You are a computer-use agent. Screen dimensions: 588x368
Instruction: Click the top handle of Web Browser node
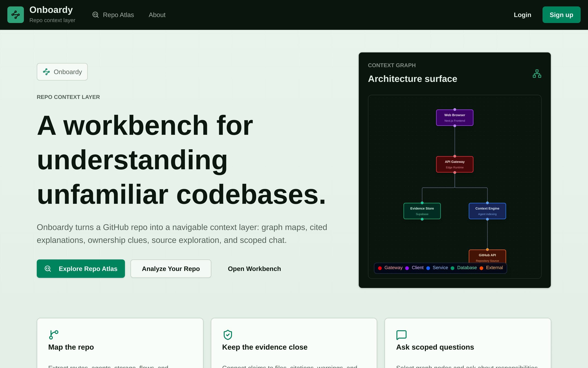(x=455, y=109)
